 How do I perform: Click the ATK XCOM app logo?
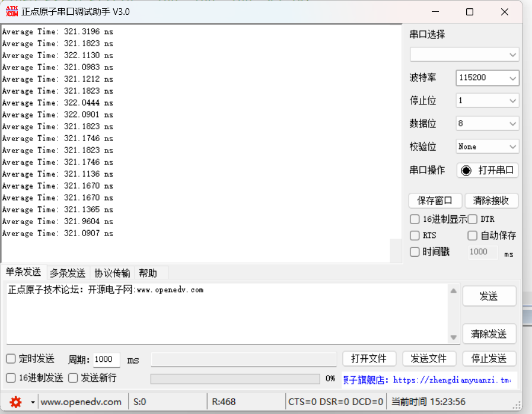click(x=12, y=11)
